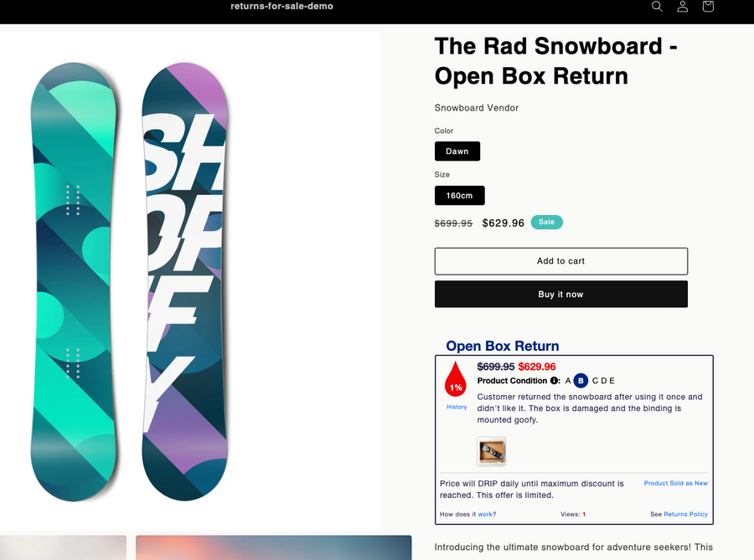The width and height of the screenshot is (754, 560).
Task: Click the Product Condition info icon
Action: pyautogui.click(x=555, y=381)
